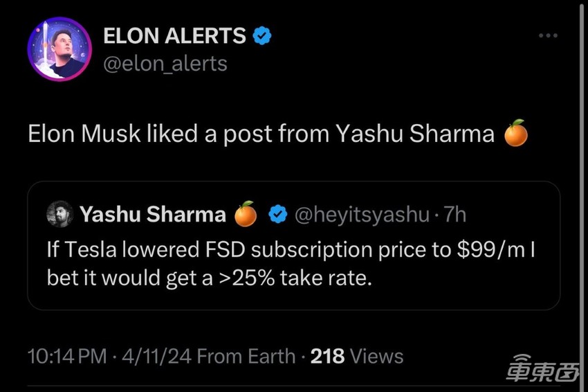Click the "From Earth" location label
The width and height of the screenshot is (588, 392).
246,357
